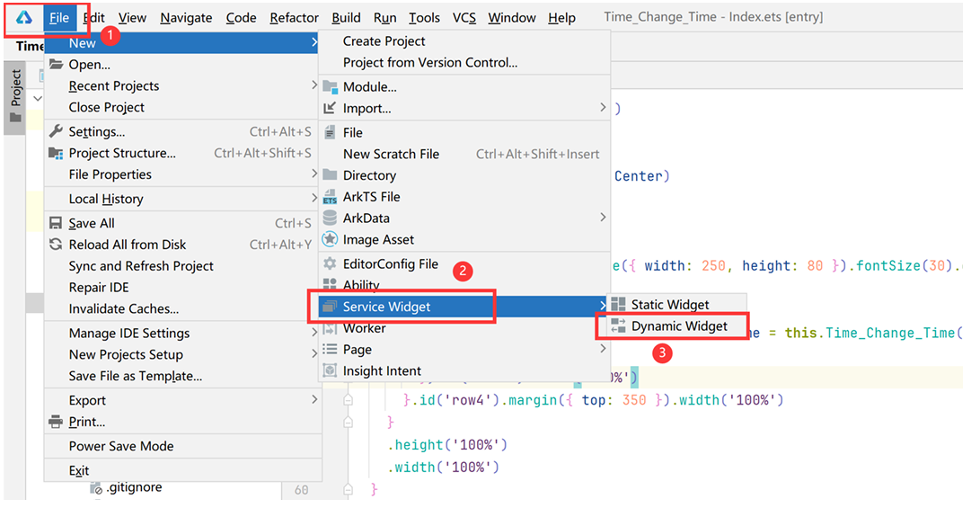Open the Help menu
This screenshot has height=508, width=980.
tap(562, 18)
